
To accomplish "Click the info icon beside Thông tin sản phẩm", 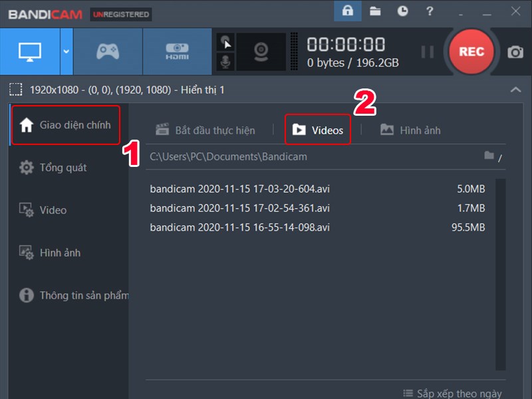I will pos(27,295).
